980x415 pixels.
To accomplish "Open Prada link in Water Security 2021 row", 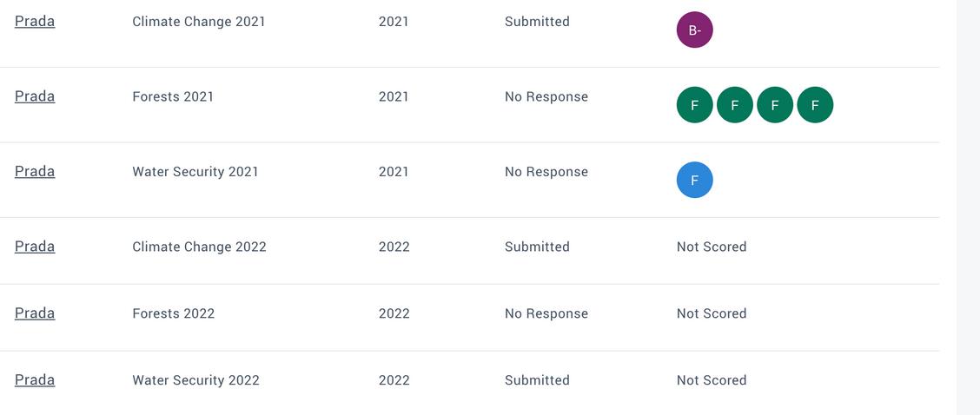I will [35, 172].
